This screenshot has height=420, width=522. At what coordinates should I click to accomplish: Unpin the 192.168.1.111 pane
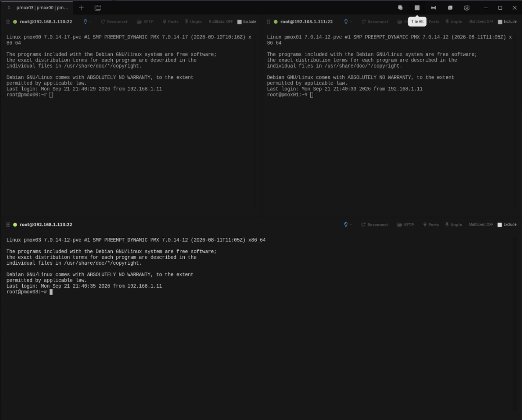[x=454, y=22]
